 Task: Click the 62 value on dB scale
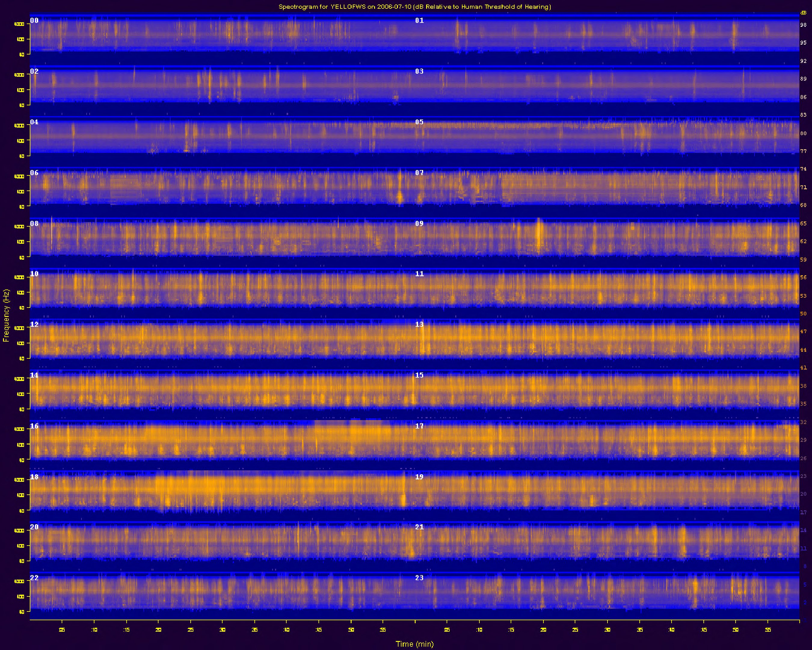point(803,242)
